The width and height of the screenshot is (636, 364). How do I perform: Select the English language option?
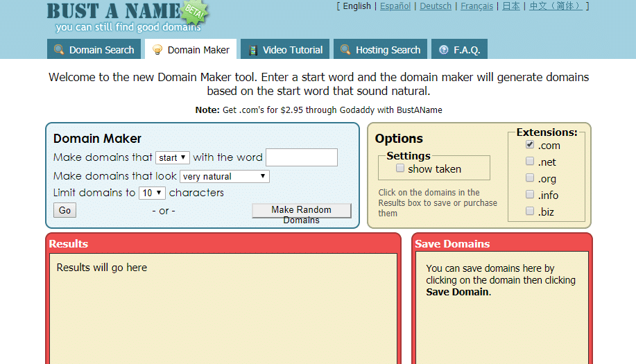click(357, 6)
